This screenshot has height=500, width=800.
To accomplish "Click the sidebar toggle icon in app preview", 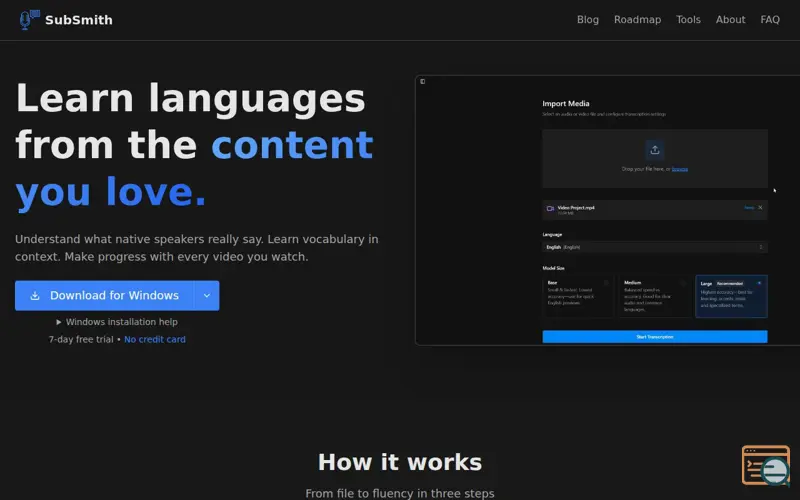I will 422,81.
